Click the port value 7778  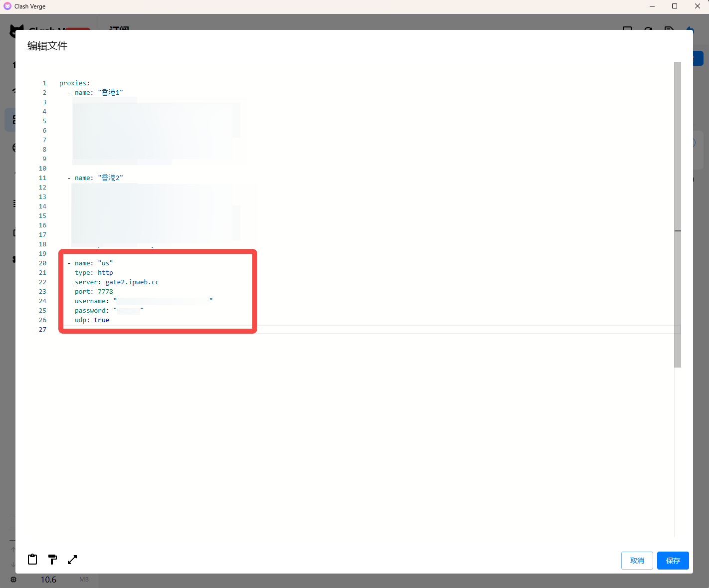tap(105, 292)
